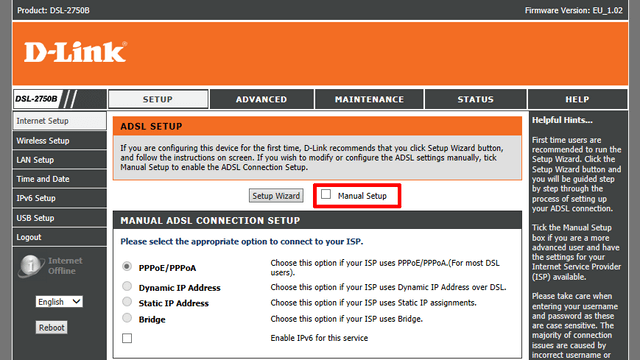This screenshot has width=640, height=360.
Task: Open Internet Setup in sidebar
Action: click(x=60, y=121)
